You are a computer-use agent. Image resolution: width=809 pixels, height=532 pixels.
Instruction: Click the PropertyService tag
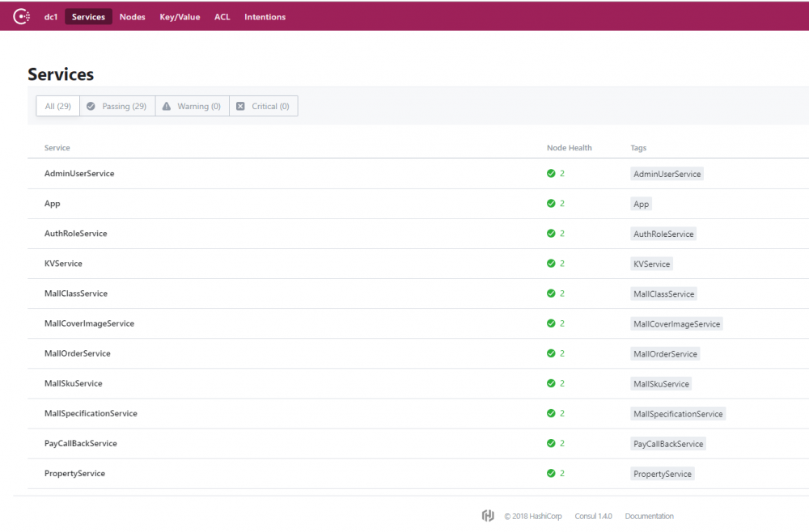point(663,474)
